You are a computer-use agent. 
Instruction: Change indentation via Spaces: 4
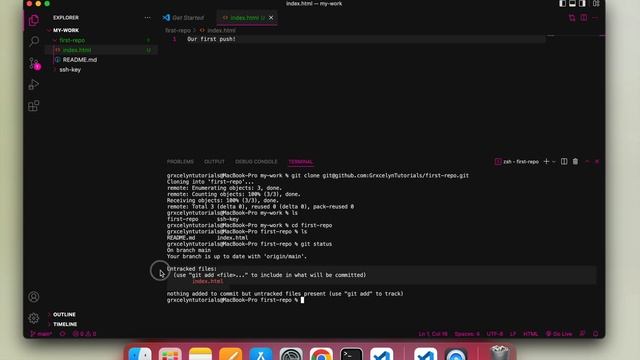tap(467, 334)
